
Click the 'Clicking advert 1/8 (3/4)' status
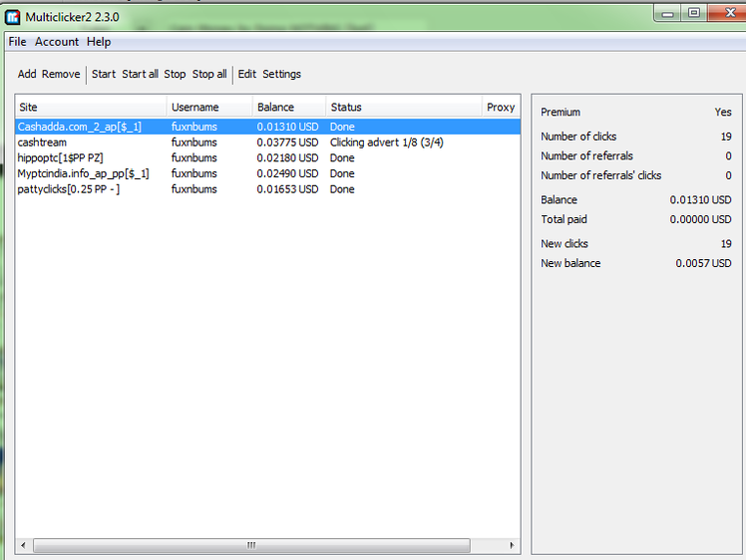pos(387,142)
